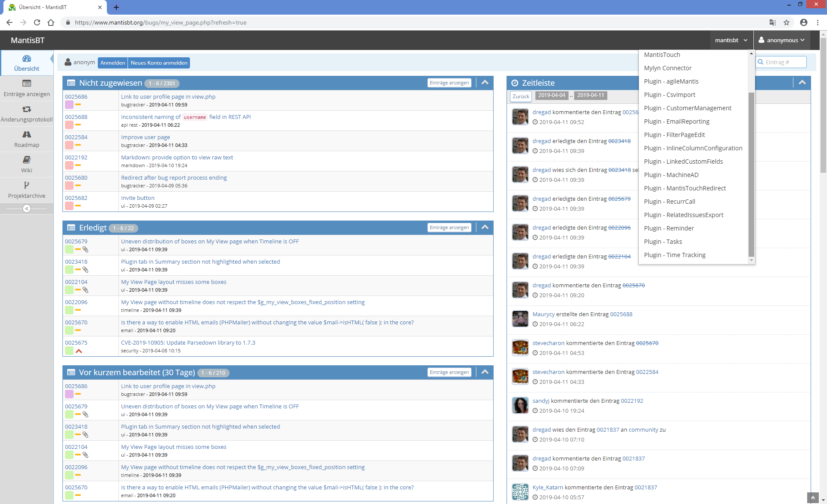
Task: Click Einträge anzeigen in Erledigt header
Action: [x=449, y=227]
